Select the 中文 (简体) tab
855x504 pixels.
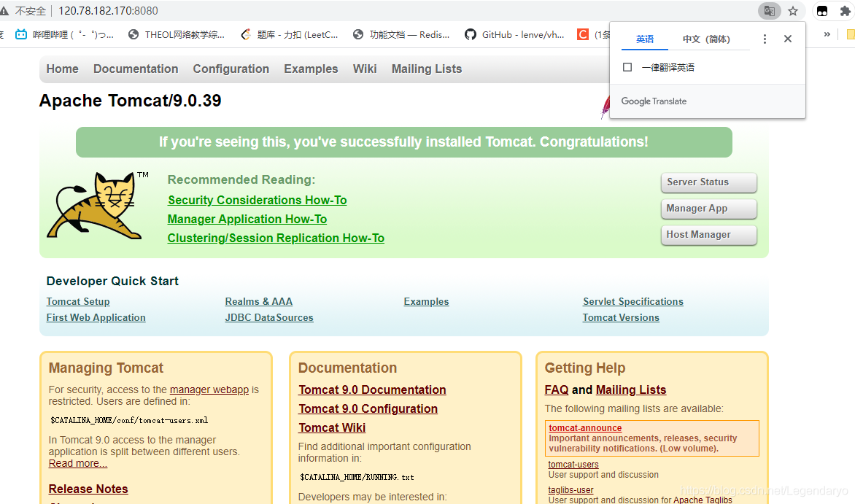[x=707, y=39]
